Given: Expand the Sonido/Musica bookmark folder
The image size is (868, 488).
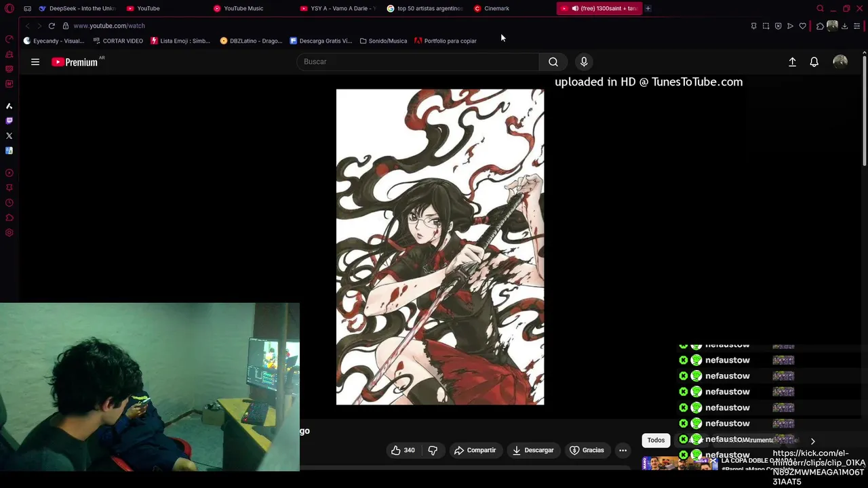Looking at the screenshot, I should pyautogui.click(x=383, y=41).
